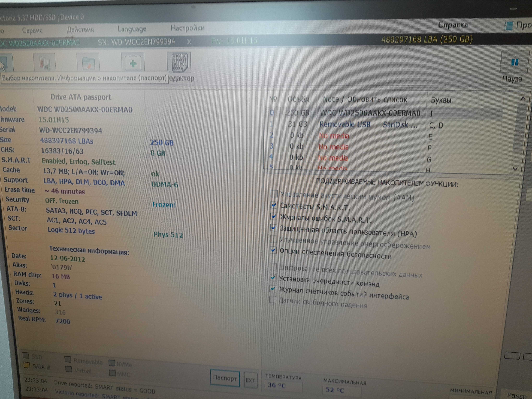The height and width of the screenshot is (399, 532).
Task: Toggle the MMC indicator checkbox
Action: pos(112,373)
